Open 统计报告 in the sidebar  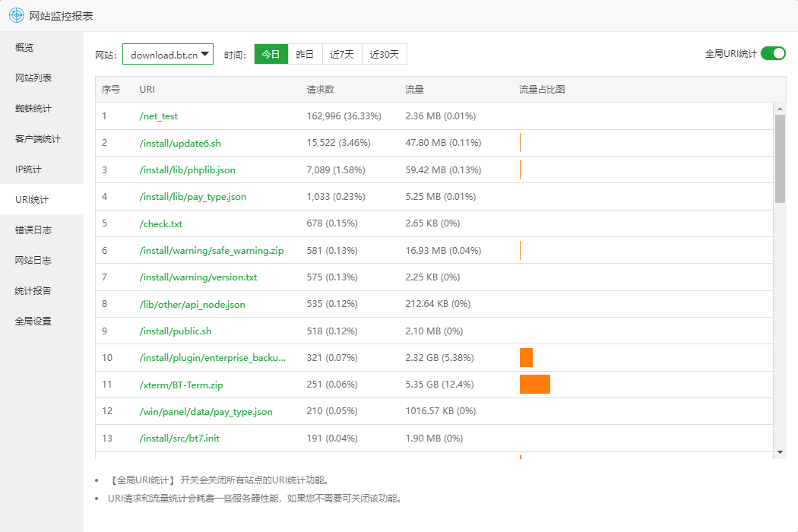[42, 290]
